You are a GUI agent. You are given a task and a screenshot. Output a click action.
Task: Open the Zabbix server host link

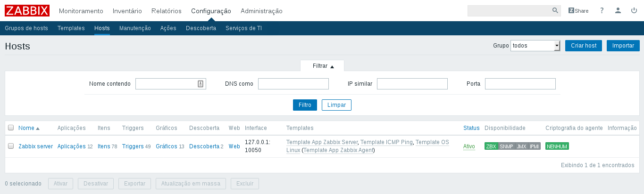tap(35, 146)
